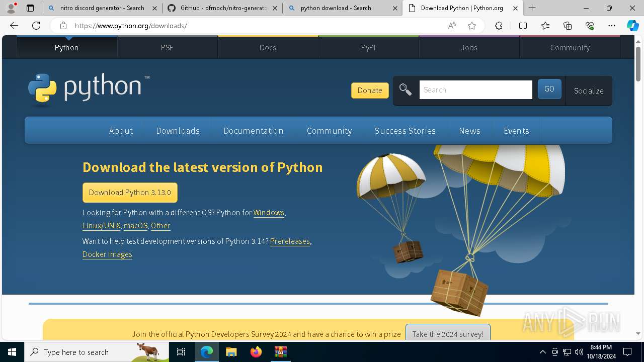This screenshot has width=644, height=362.
Task: Open the Docs top navigation tab
Action: (268, 47)
